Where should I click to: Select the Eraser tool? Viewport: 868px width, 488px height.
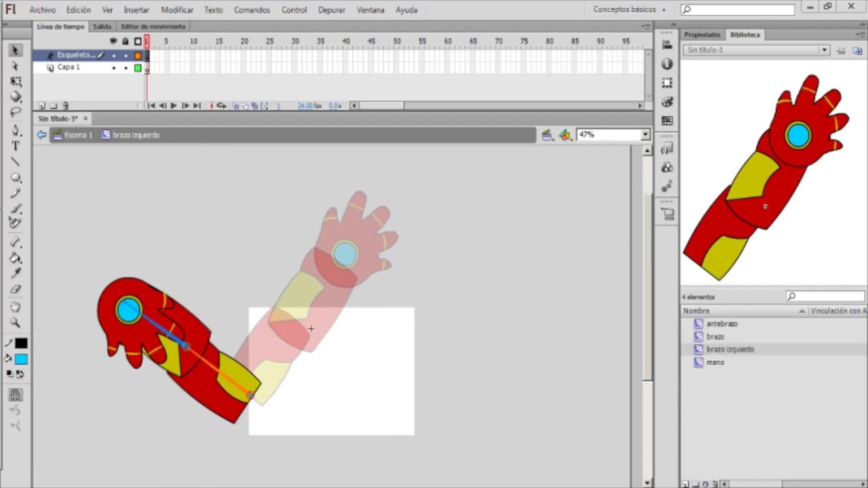15,289
